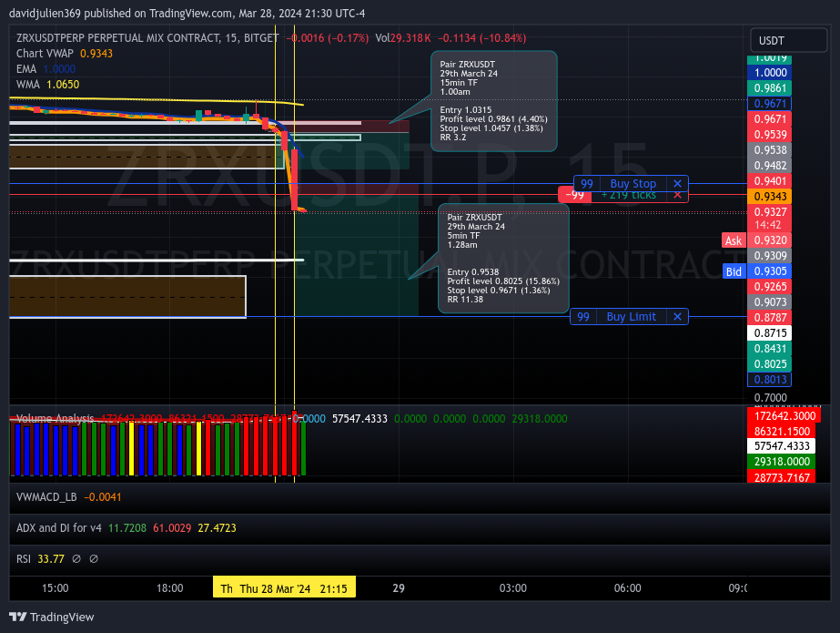The width and height of the screenshot is (840, 633).
Task: Click the 15:00 time axis label
Action: pos(56,588)
